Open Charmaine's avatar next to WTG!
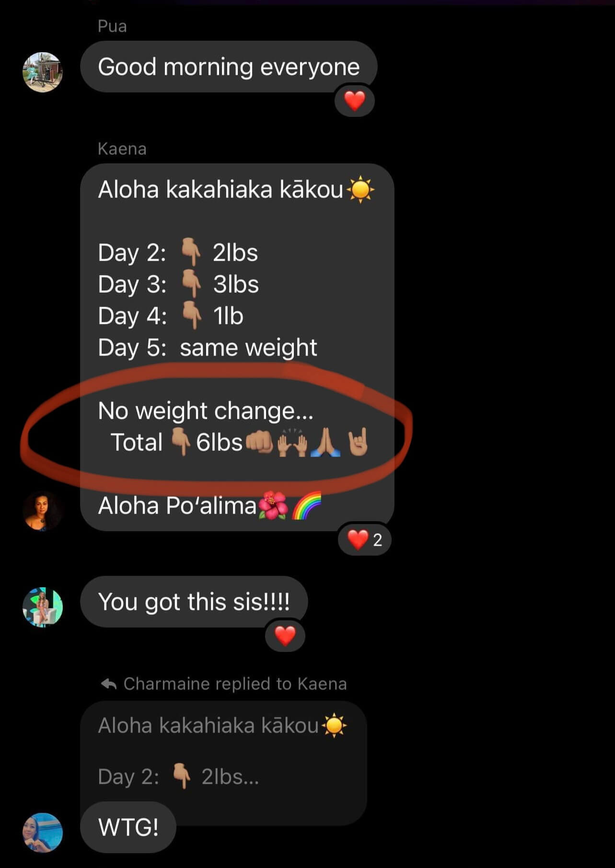Image resolution: width=615 pixels, height=868 pixels. tap(43, 833)
